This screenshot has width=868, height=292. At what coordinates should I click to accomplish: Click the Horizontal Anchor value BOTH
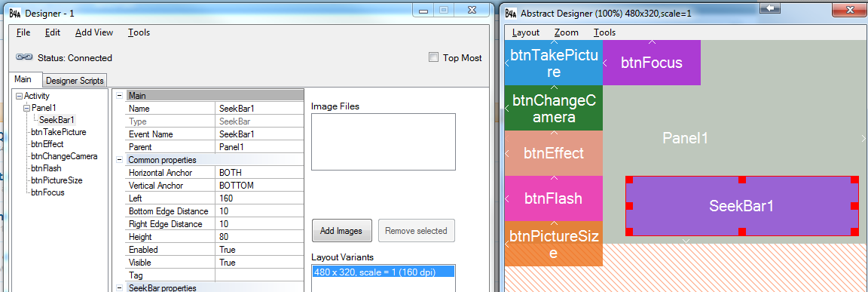pyautogui.click(x=259, y=172)
